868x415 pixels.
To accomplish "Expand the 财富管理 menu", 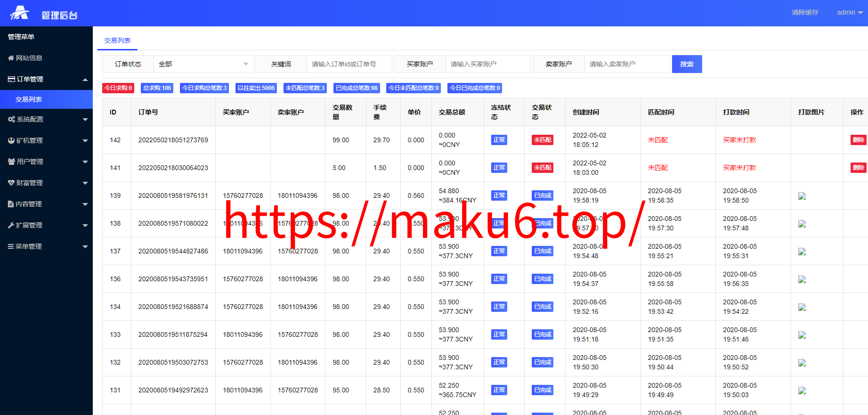I will click(46, 183).
